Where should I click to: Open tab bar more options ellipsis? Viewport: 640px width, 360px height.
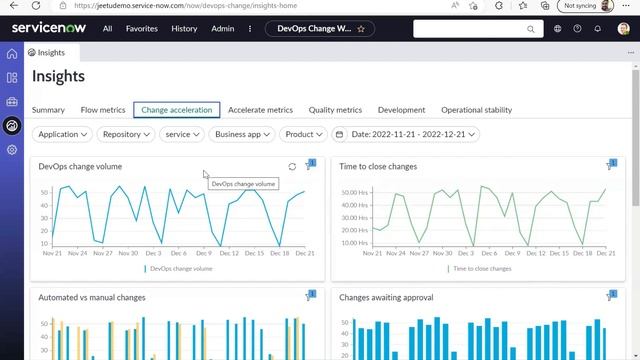click(x=631, y=53)
